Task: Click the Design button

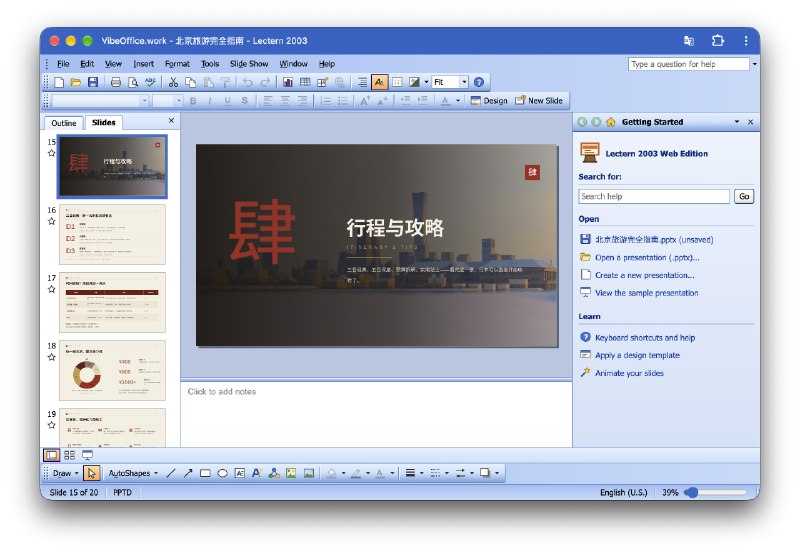Action: coord(489,101)
